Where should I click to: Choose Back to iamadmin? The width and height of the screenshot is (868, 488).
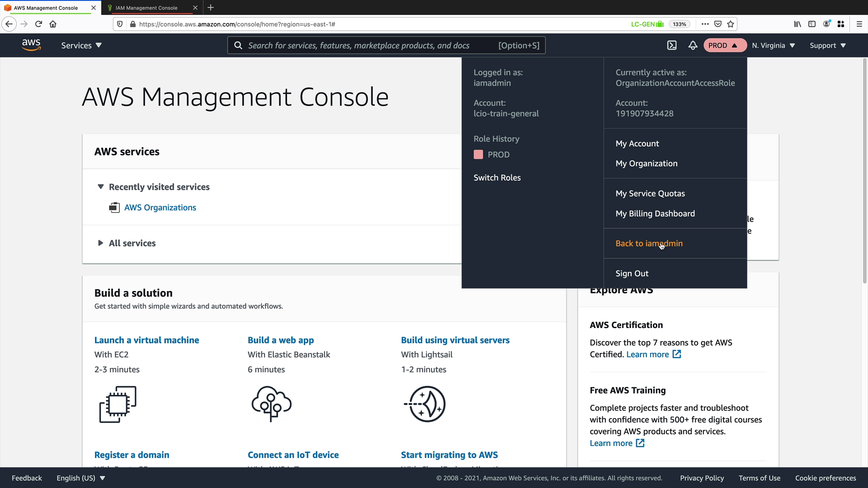coord(649,243)
